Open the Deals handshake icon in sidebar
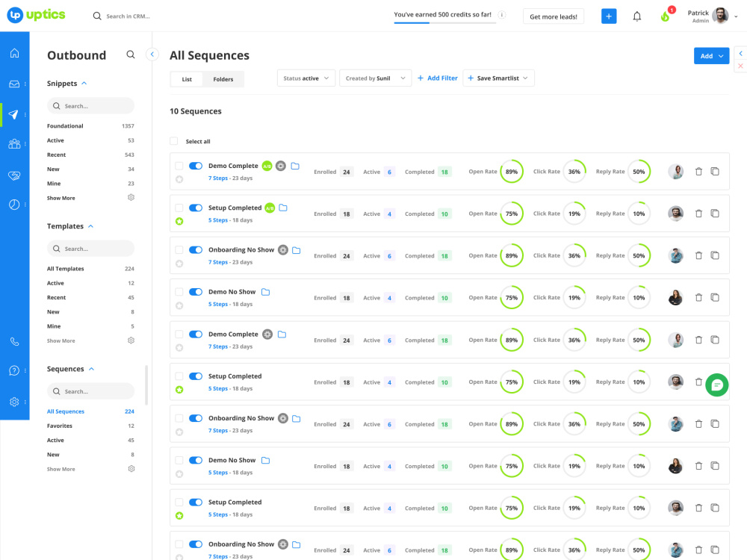 pyautogui.click(x=14, y=175)
